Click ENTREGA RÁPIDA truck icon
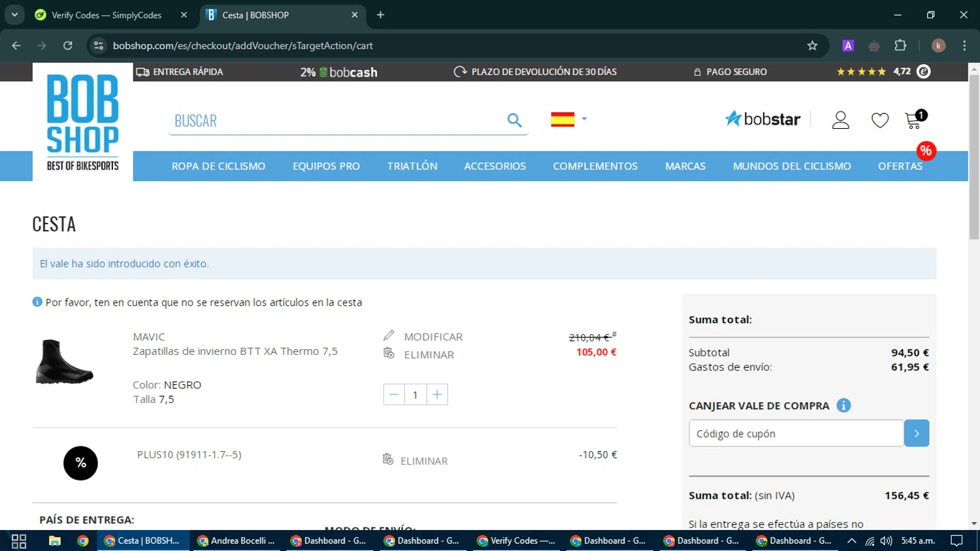The width and height of the screenshot is (980, 551). 142,72
